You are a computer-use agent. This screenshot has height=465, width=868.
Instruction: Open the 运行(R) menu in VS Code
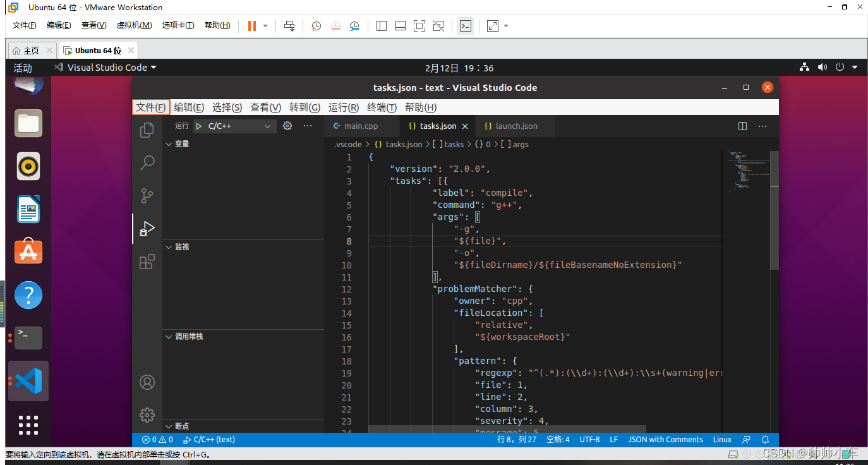click(x=344, y=107)
